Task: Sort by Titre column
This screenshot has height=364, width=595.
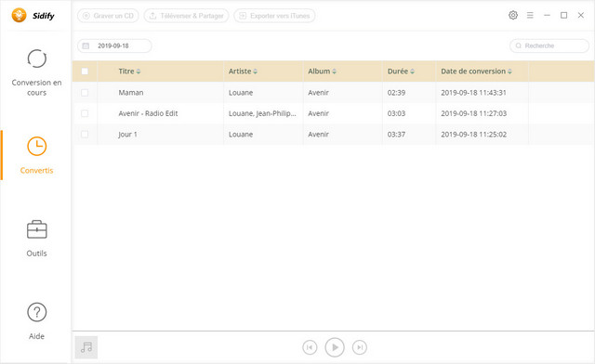Action: 129,71
